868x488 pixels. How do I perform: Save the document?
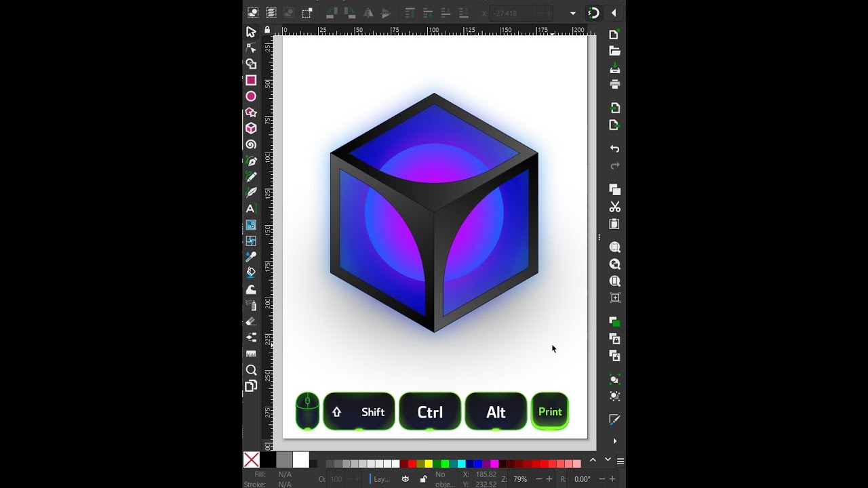point(614,68)
